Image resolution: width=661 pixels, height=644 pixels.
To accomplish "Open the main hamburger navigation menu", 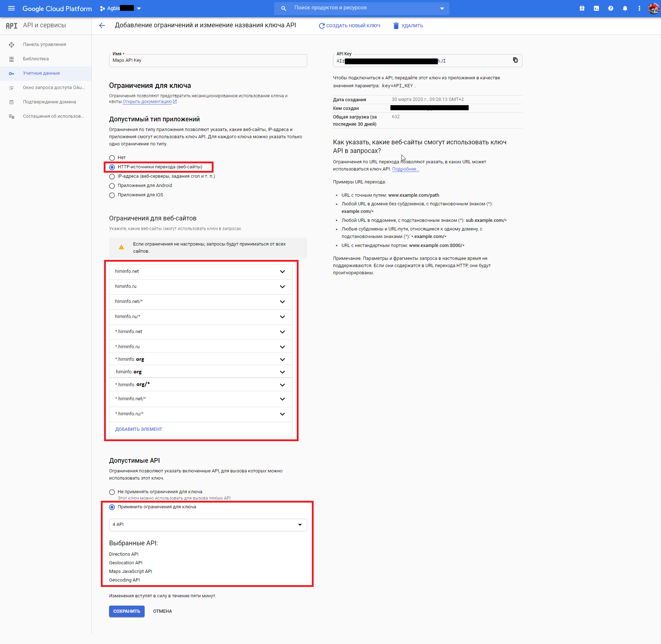I will click(11, 8).
